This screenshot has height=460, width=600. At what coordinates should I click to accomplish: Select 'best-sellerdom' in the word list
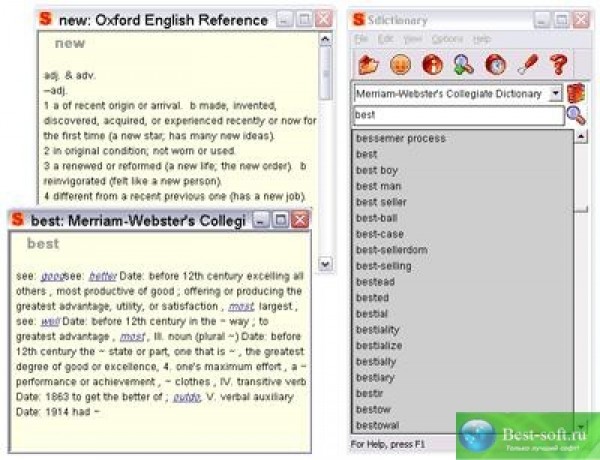click(x=462, y=250)
